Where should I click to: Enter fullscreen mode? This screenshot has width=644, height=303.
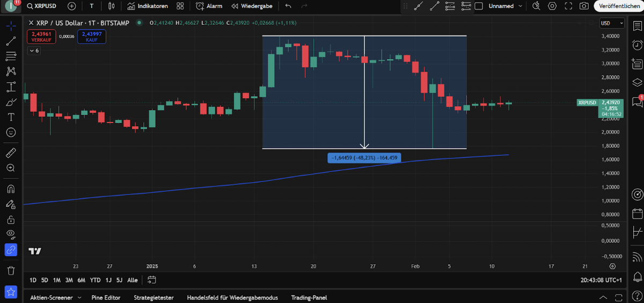[x=568, y=6]
